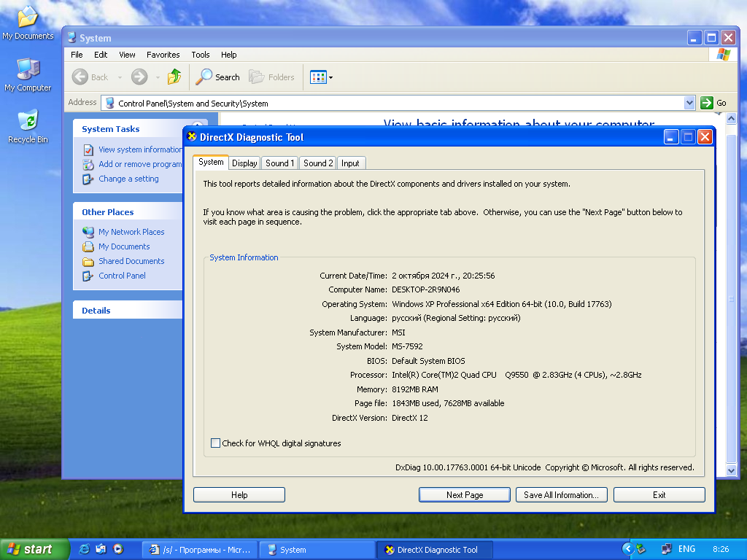Switch to the Display tab
Image resolution: width=747 pixels, height=560 pixels.
(x=244, y=163)
